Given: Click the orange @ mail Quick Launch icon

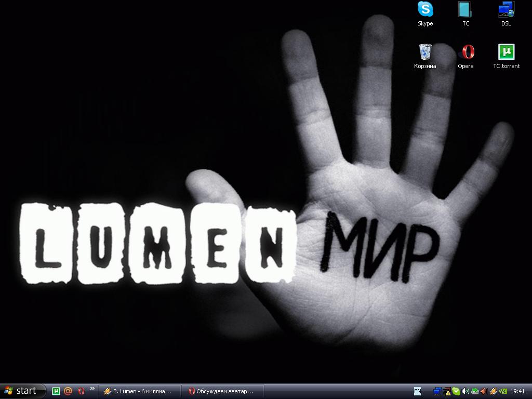Looking at the screenshot, I should (x=68, y=391).
